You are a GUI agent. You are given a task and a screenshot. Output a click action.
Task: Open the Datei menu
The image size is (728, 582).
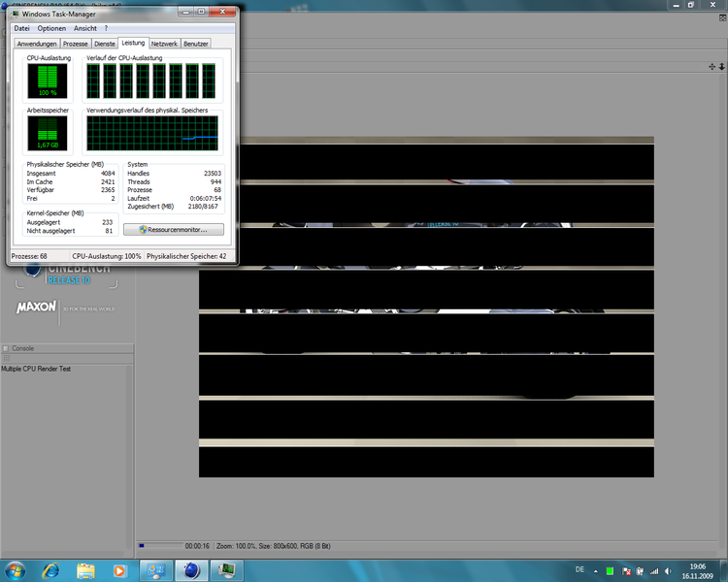[x=21, y=28]
